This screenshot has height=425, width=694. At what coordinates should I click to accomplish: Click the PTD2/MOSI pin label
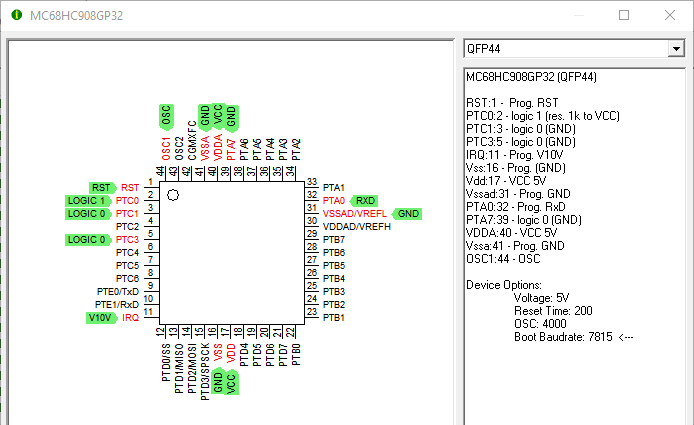pyautogui.click(x=192, y=368)
